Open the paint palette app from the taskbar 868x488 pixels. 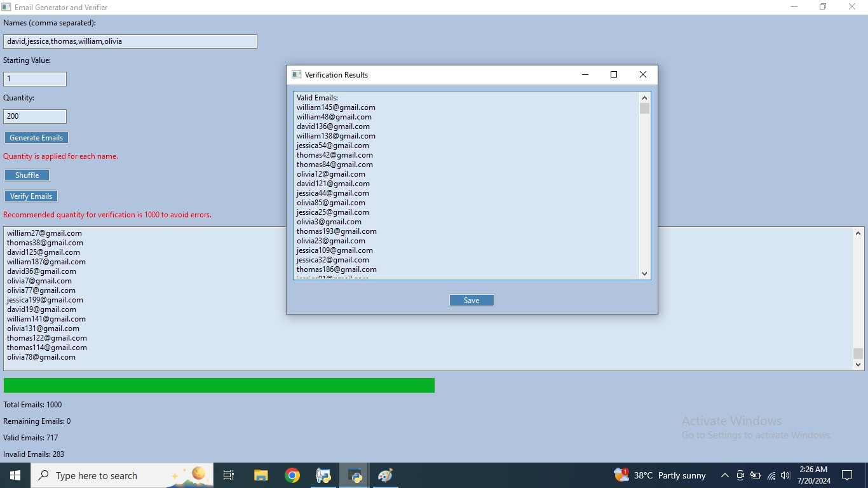click(x=386, y=475)
